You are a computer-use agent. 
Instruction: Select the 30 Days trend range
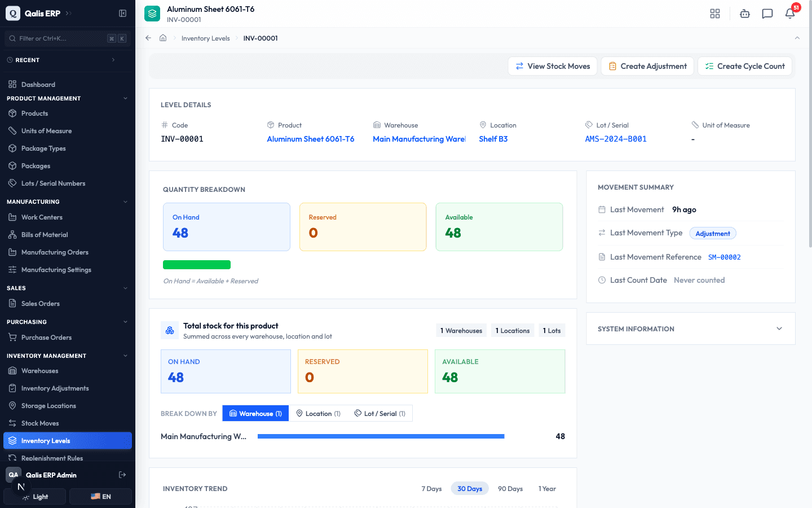point(470,489)
